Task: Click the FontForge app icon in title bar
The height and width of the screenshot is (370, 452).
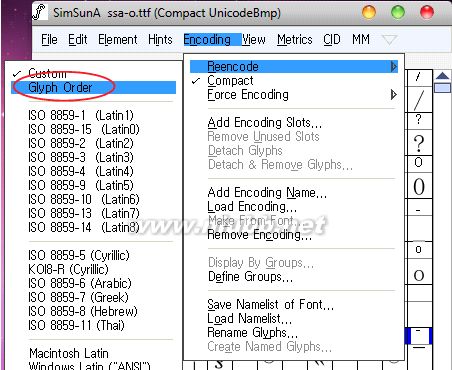Action: (x=39, y=12)
